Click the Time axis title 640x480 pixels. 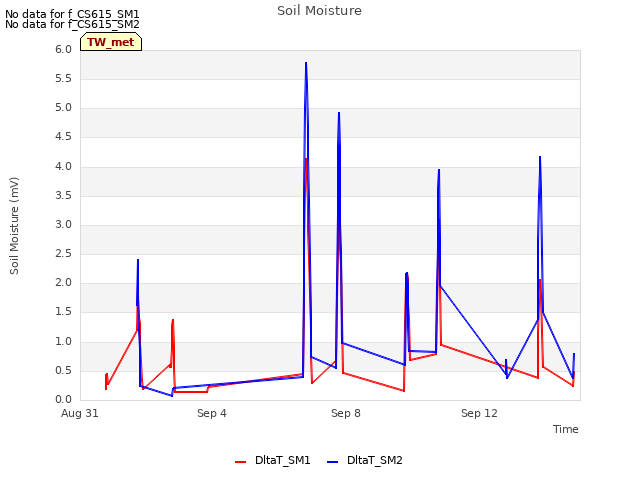coord(565,429)
